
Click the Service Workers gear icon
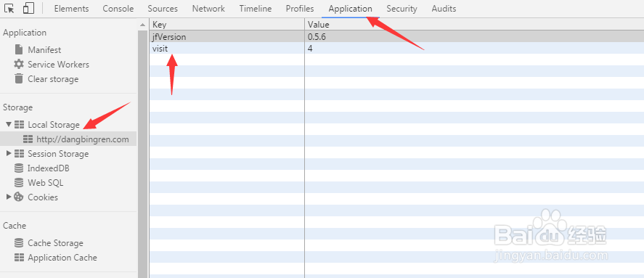tap(19, 64)
